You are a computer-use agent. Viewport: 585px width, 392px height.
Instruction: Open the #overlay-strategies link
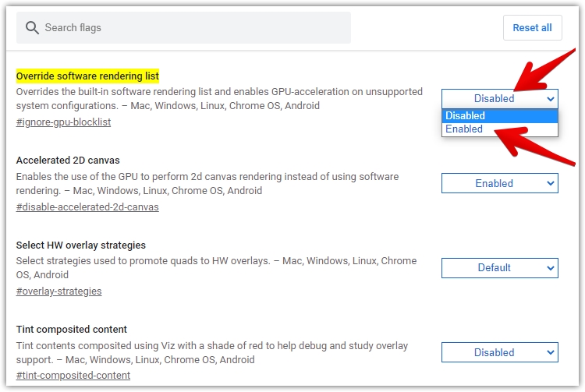(58, 291)
